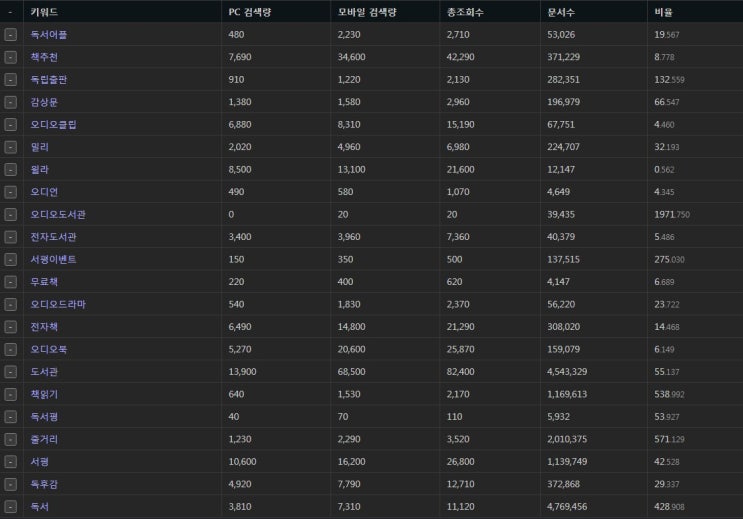Viewport: 743px width, 519px height.
Task: Select the 571.129 ratio value
Action: [669, 439]
